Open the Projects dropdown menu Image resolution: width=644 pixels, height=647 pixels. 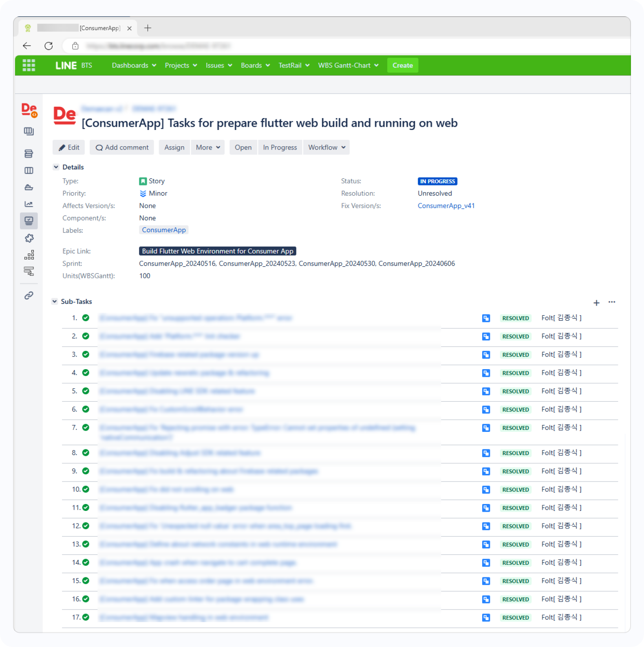pos(181,65)
